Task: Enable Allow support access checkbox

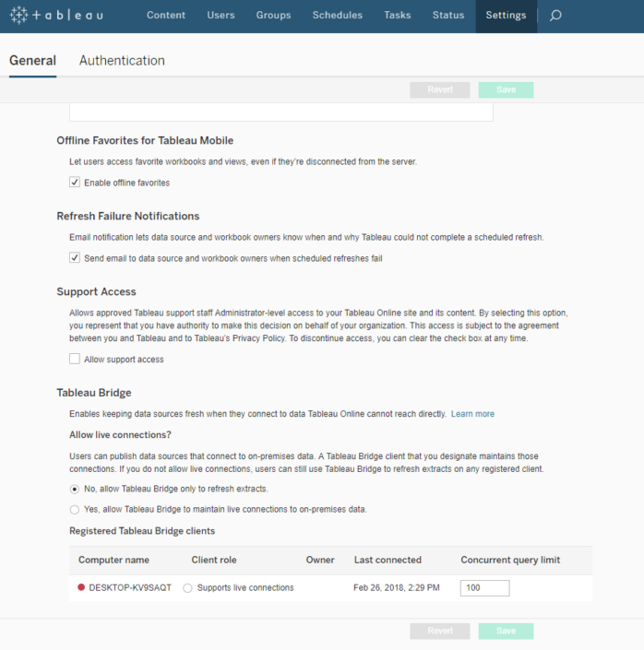Action: [75, 359]
